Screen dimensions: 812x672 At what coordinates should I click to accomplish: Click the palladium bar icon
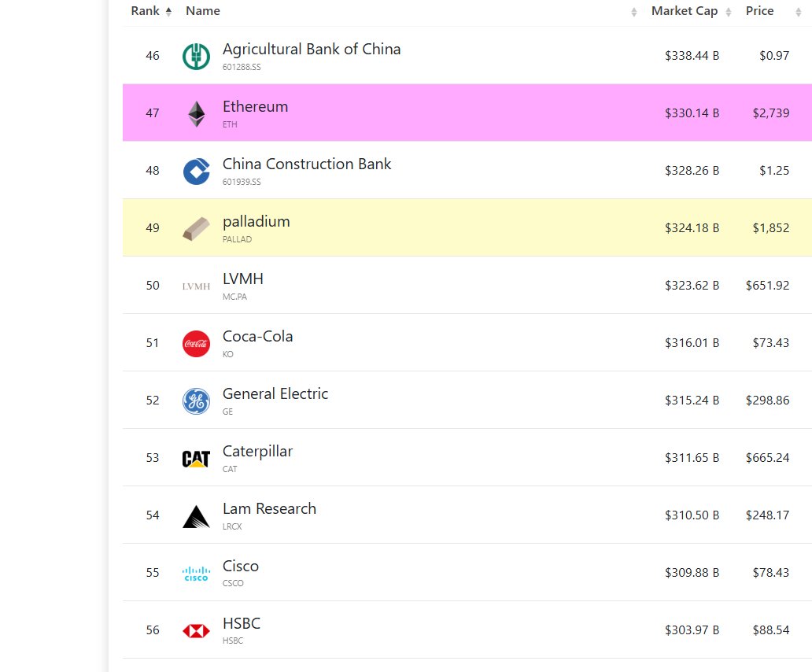[196, 228]
